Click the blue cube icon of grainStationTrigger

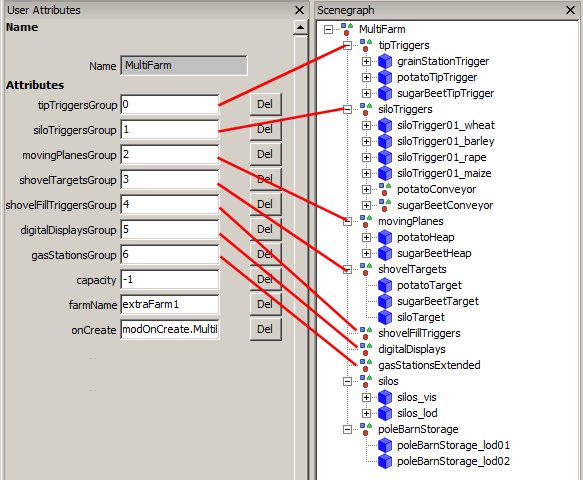pos(385,61)
